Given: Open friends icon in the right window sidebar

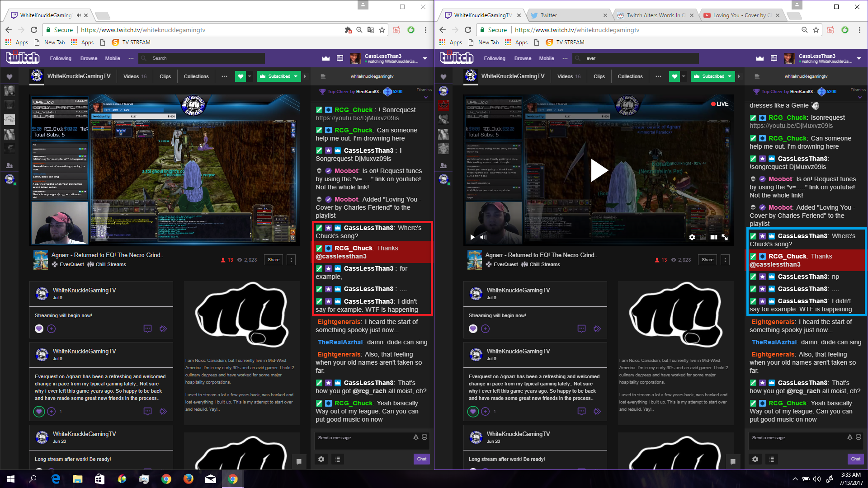Looking at the screenshot, I should coord(443,165).
